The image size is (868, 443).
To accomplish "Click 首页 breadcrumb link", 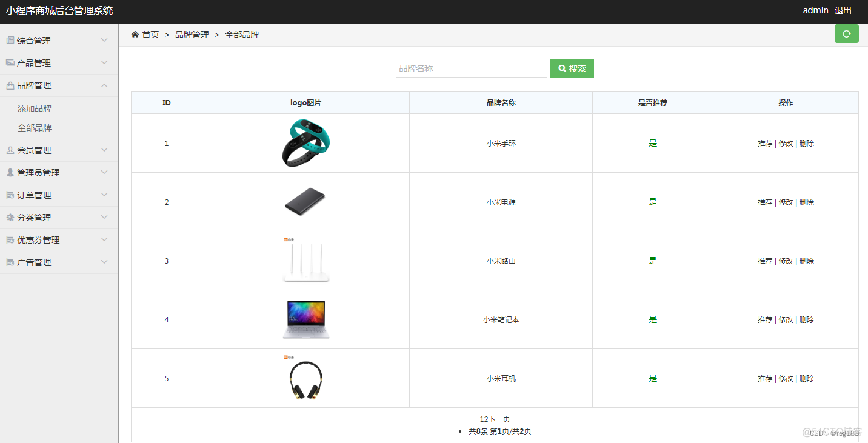I will click(150, 35).
